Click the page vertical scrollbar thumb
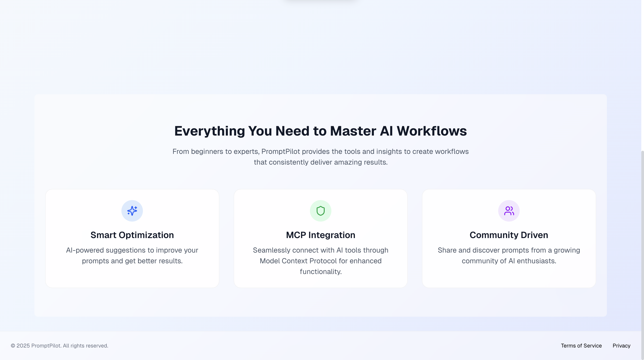Screen dimensions: 644x360 tap(642, 255)
